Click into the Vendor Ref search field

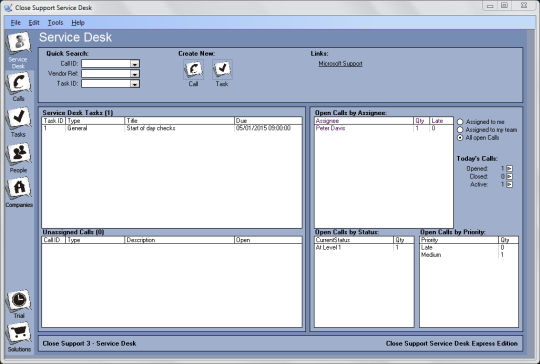pos(106,74)
